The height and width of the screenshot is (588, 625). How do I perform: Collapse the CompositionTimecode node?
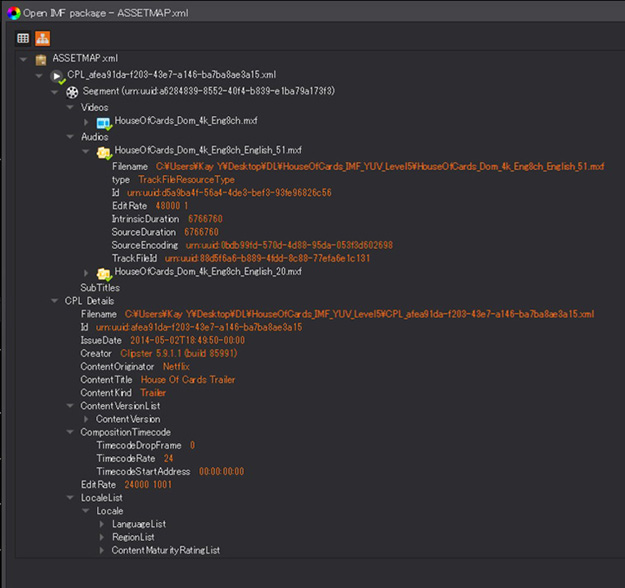click(x=70, y=432)
